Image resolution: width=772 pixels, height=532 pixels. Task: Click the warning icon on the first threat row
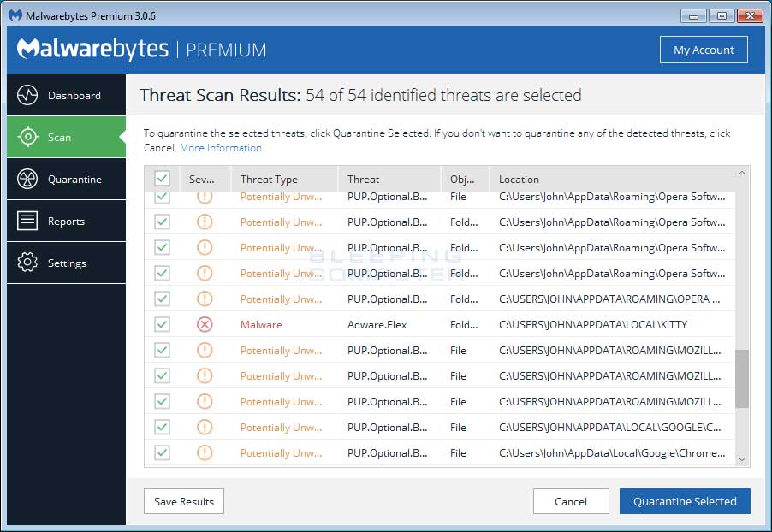[x=204, y=196]
